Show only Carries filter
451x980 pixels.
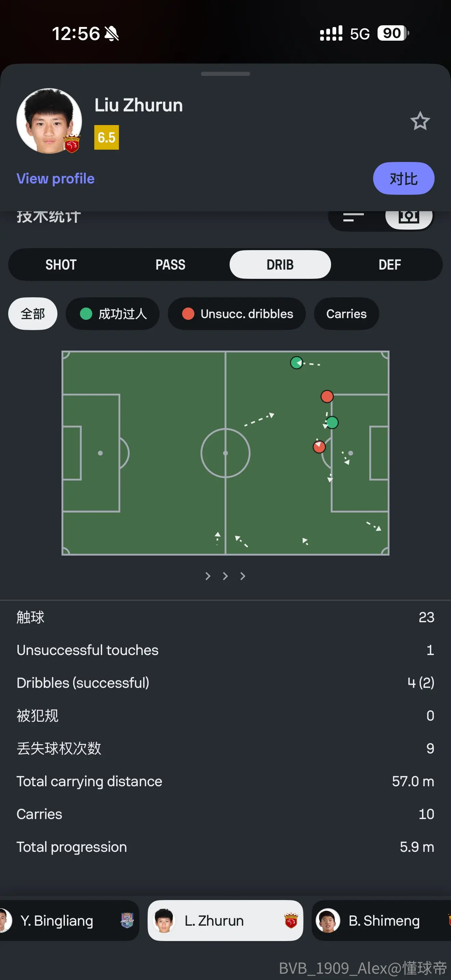click(x=346, y=314)
